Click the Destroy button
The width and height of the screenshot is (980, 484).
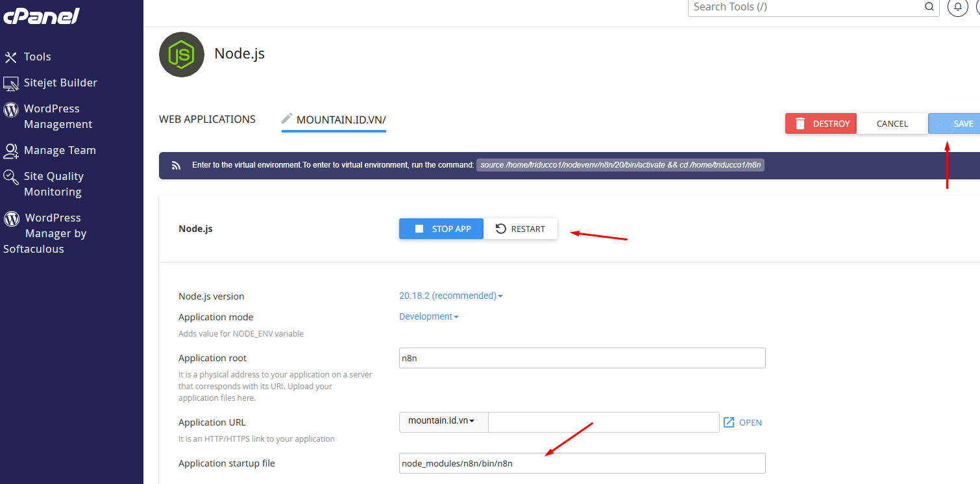821,123
